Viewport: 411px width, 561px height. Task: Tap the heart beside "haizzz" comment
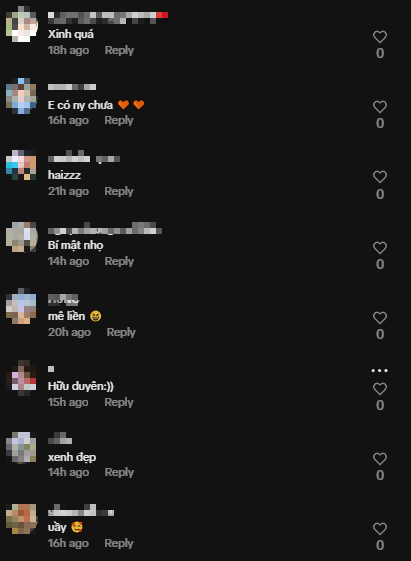point(380,177)
